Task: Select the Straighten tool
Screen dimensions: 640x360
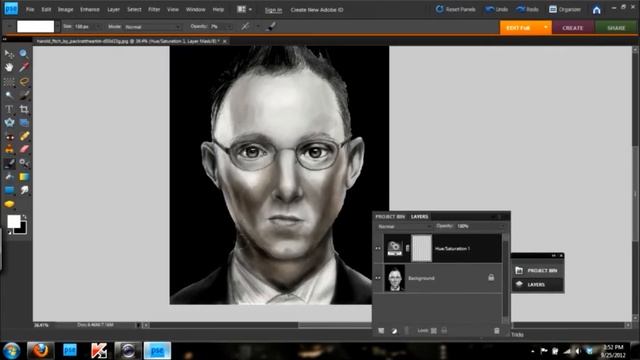Action: (24, 122)
